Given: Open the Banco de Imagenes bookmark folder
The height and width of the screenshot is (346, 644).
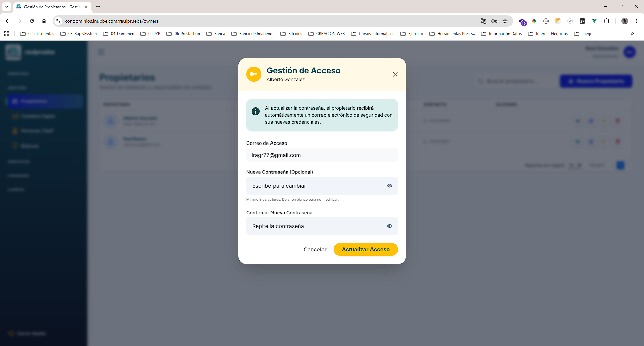Looking at the screenshot, I should pos(253,34).
